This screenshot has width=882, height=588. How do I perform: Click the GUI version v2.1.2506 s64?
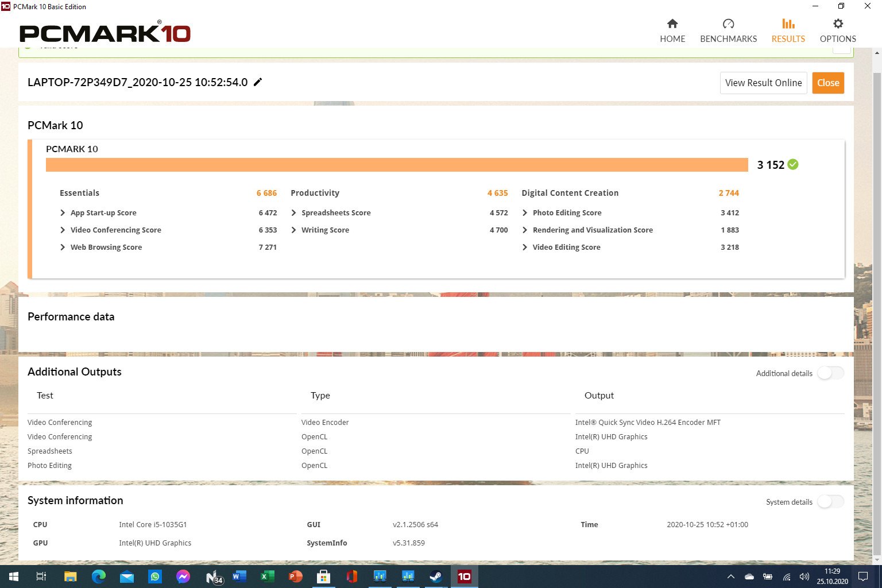tap(416, 524)
